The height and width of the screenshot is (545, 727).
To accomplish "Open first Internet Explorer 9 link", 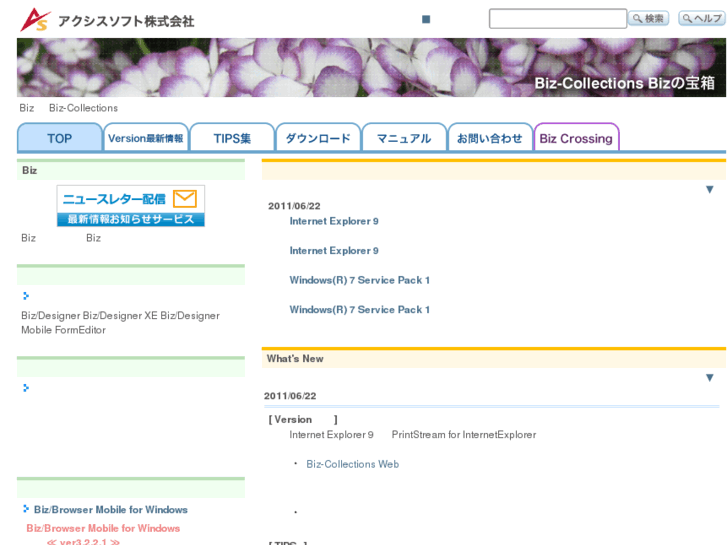I will pos(334,221).
